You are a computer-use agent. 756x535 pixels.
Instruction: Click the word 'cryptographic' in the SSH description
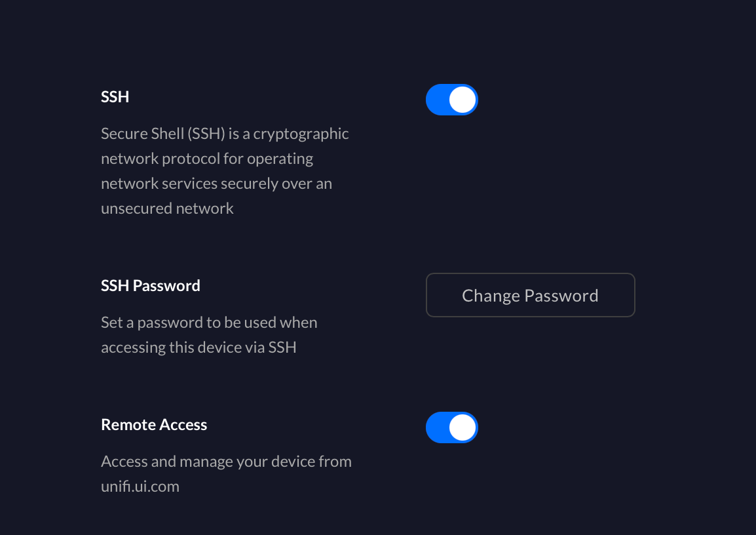click(301, 134)
